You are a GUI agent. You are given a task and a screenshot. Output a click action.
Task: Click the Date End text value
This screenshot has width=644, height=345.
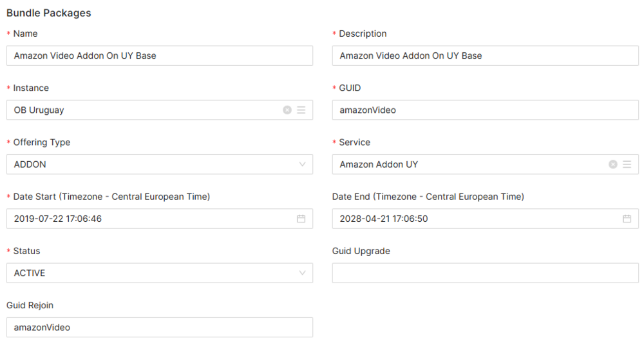pyautogui.click(x=384, y=219)
